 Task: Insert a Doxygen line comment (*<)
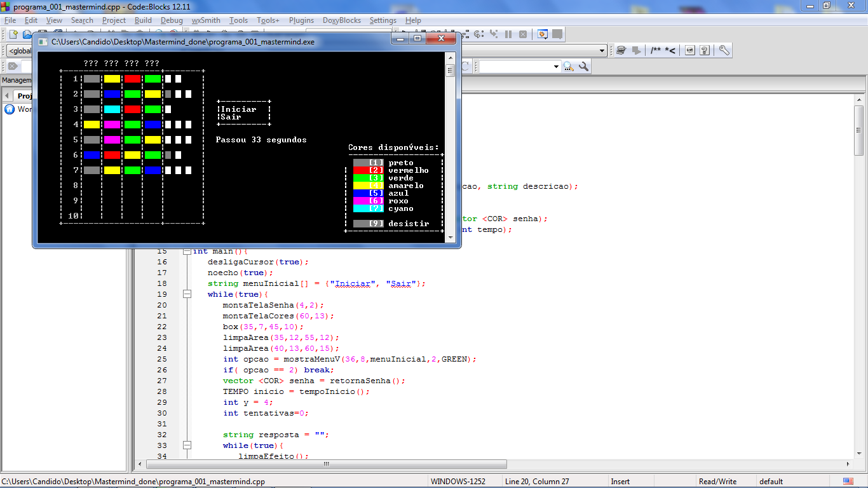point(670,50)
